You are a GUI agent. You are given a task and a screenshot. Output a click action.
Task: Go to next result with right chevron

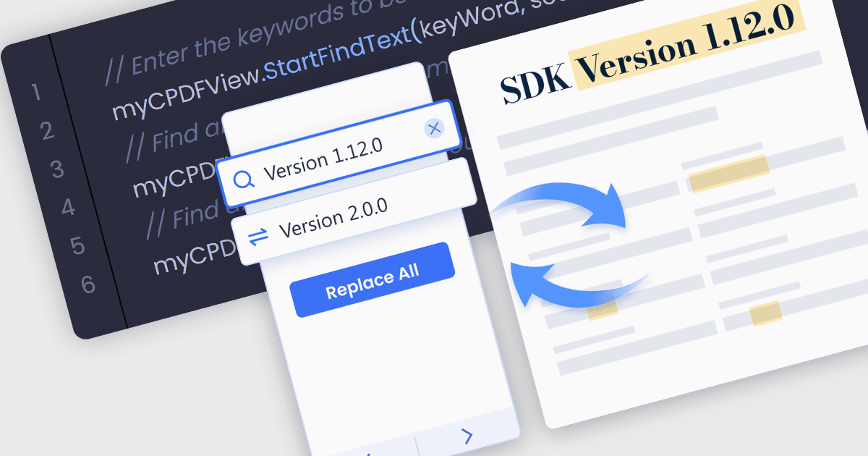(x=467, y=435)
